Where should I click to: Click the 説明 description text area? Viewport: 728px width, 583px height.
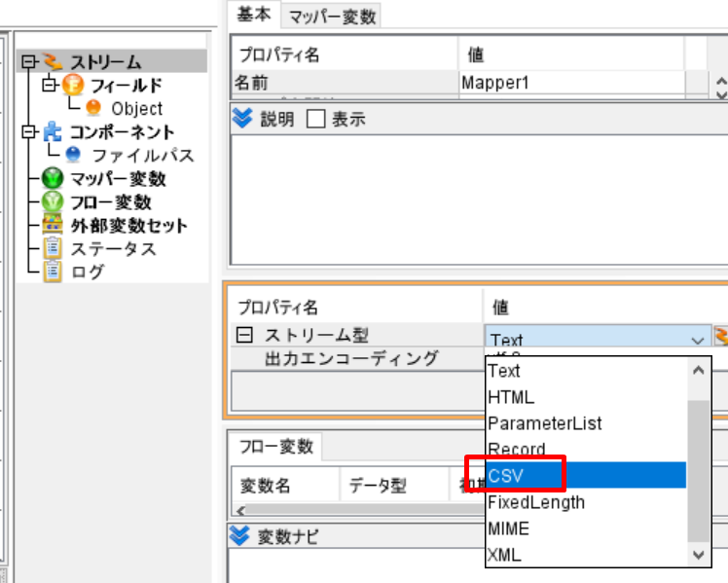pos(479,200)
